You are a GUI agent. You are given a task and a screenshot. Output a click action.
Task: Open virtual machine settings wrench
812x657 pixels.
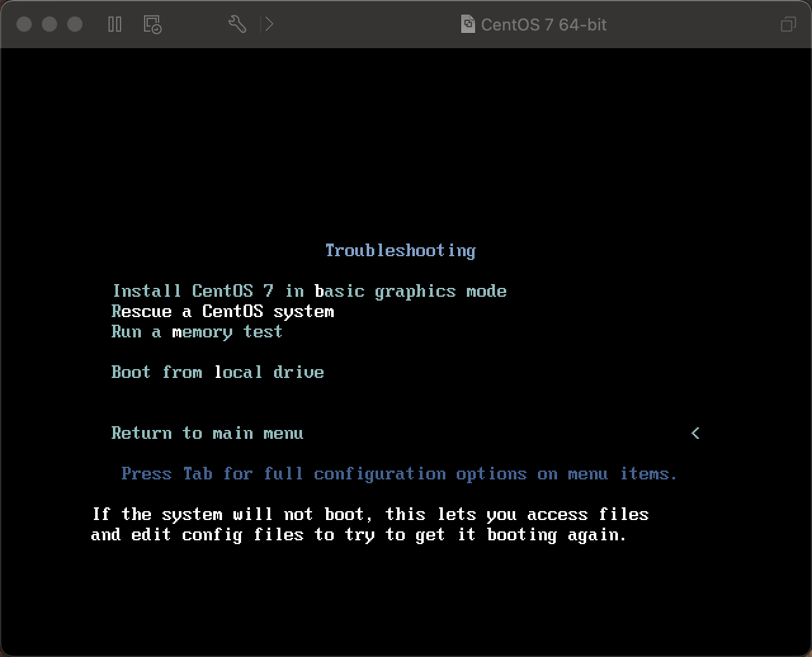point(237,25)
